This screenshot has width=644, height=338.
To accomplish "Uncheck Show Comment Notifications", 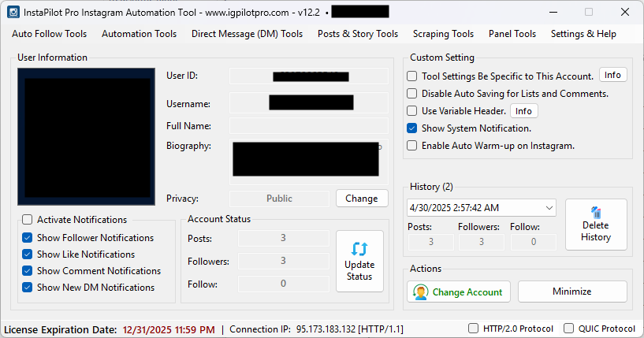I will pos(27,271).
